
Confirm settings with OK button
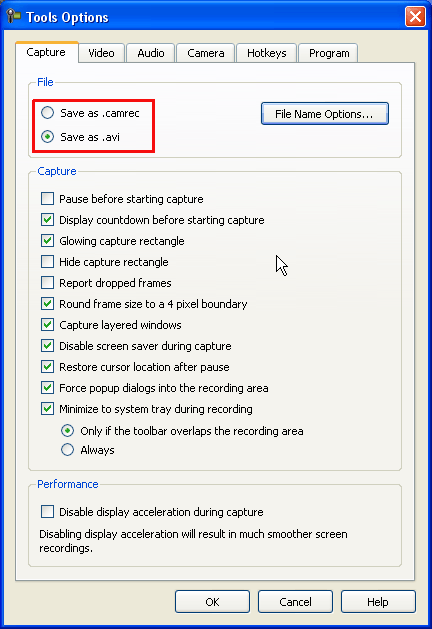(212, 601)
